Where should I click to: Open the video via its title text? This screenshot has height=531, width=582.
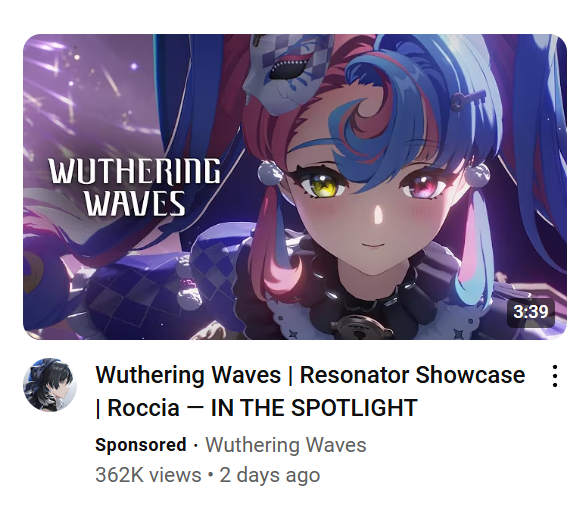coord(310,391)
